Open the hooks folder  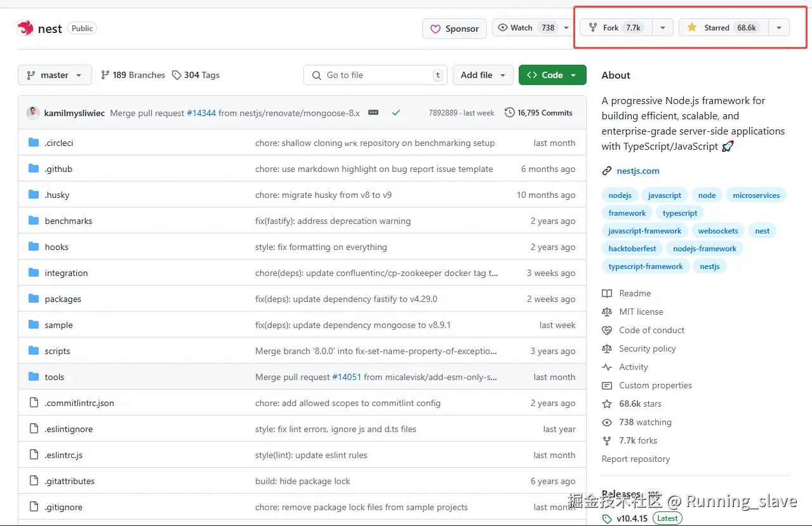(57, 247)
